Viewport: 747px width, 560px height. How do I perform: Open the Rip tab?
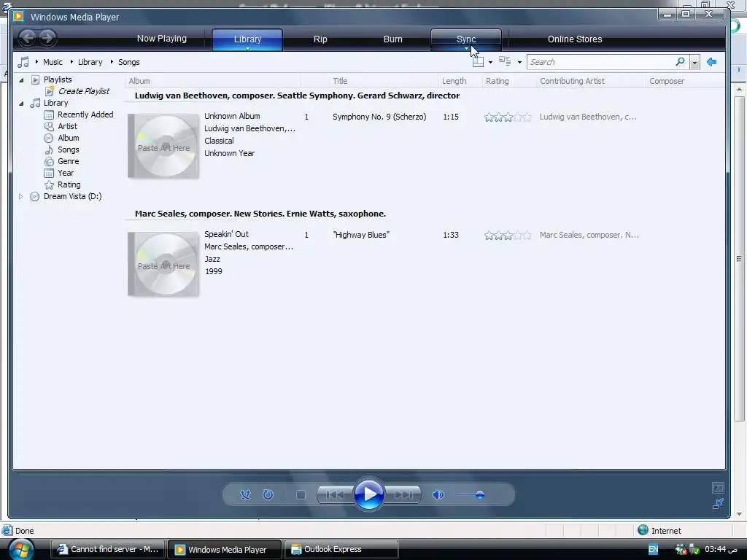click(x=320, y=39)
